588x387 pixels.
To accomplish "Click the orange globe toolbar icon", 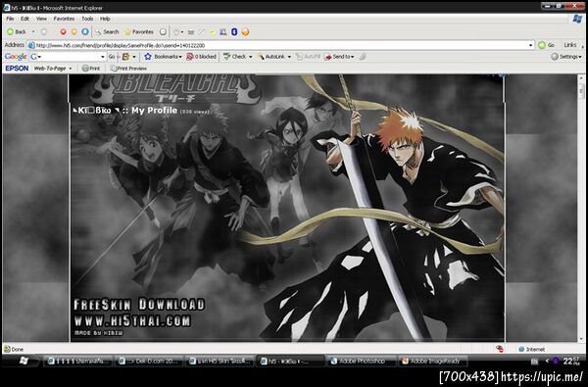I will tap(245, 32).
